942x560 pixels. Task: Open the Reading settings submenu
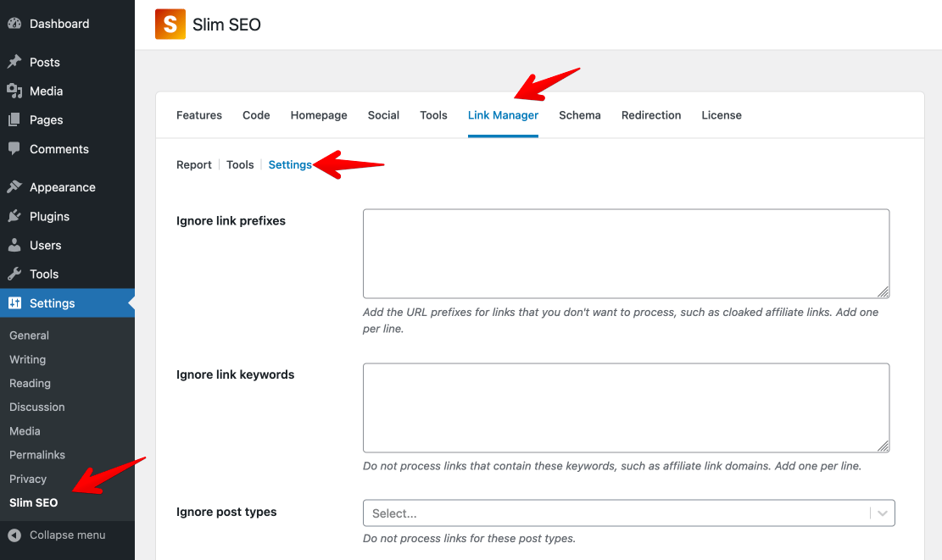coord(30,383)
